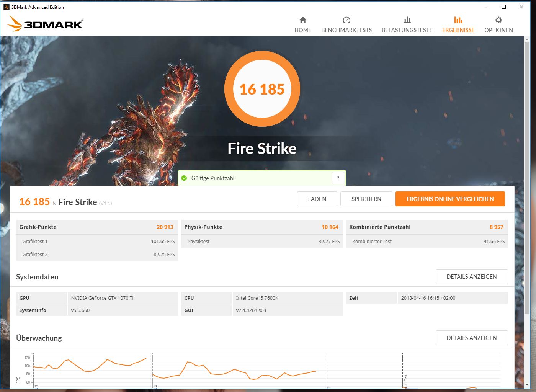
Task: Open Benchmarktests gauge icon
Action: click(346, 20)
